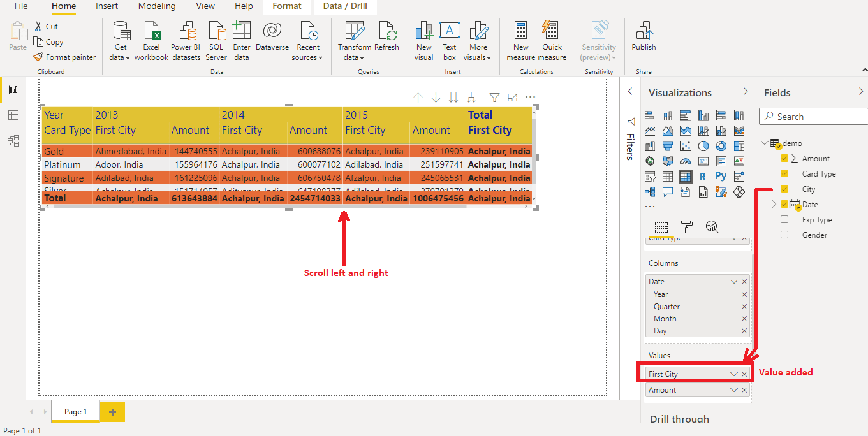
Task: Open the Model view in left sidebar
Action: click(x=13, y=141)
